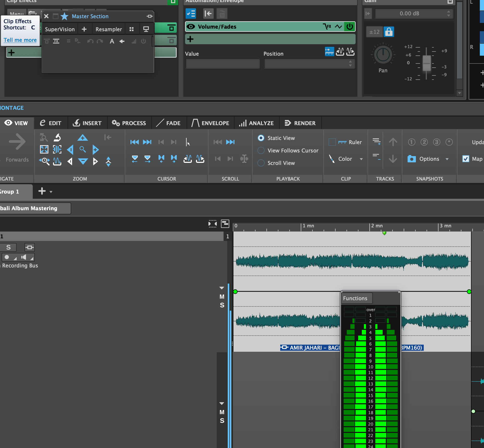
Task: Click the magnifier zoom tool icon
Action: click(83, 149)
